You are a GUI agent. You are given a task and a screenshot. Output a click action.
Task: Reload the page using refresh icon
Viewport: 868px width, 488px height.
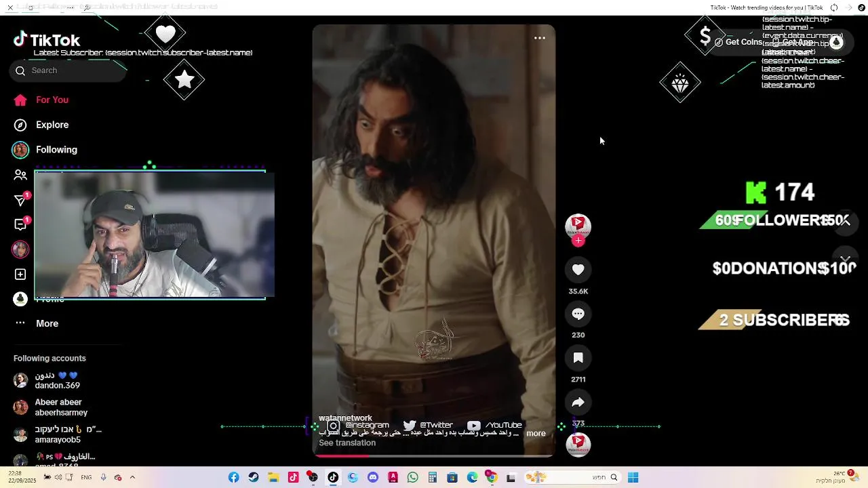(834, 7)
